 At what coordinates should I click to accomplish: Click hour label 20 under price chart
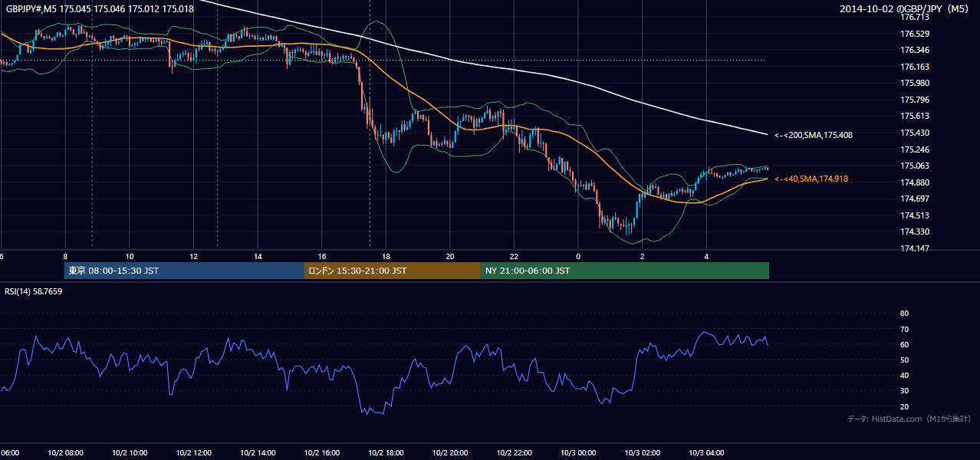click(450, 256)
